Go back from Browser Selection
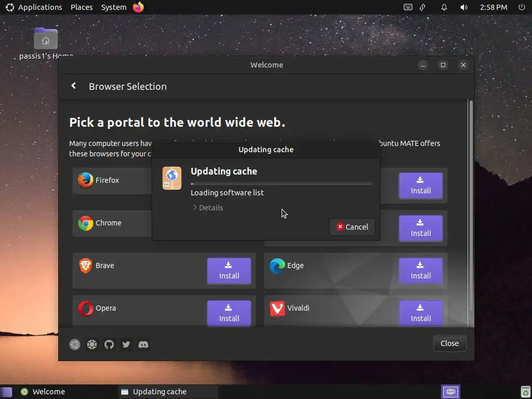 click(x=74, y=86)
